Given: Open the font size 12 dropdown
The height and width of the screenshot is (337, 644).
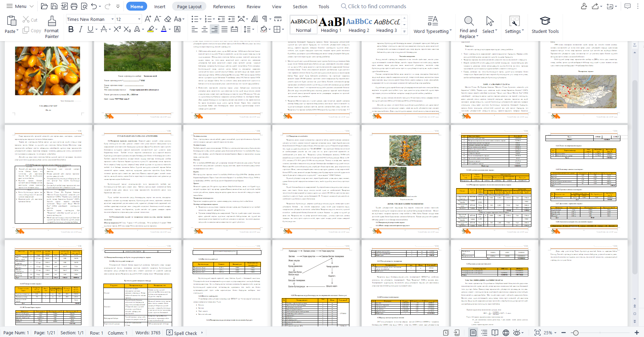Looking at the screenshot, I should 139,19.
